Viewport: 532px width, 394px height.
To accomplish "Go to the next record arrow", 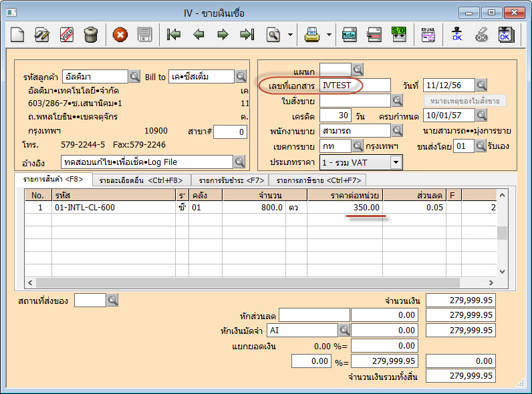I will 223,35.
